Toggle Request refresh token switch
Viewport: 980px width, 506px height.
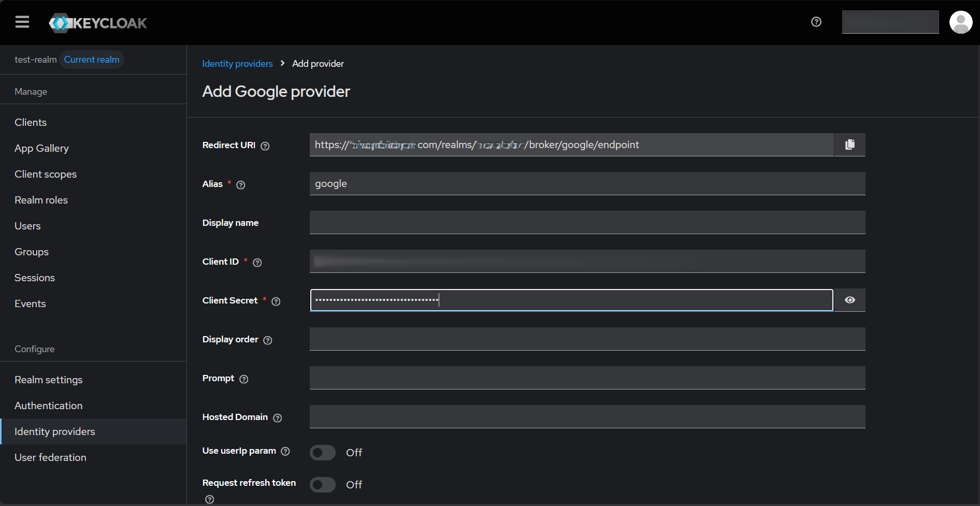click(323, 485)
